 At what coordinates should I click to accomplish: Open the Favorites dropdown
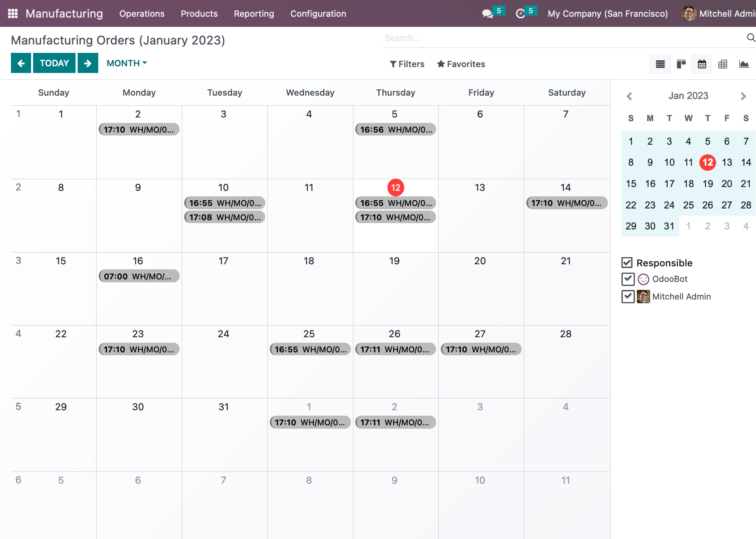461,64
